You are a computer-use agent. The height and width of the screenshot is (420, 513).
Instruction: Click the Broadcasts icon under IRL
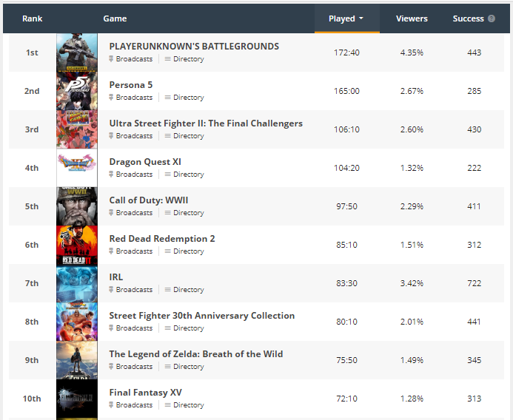[x=111, y=290]
